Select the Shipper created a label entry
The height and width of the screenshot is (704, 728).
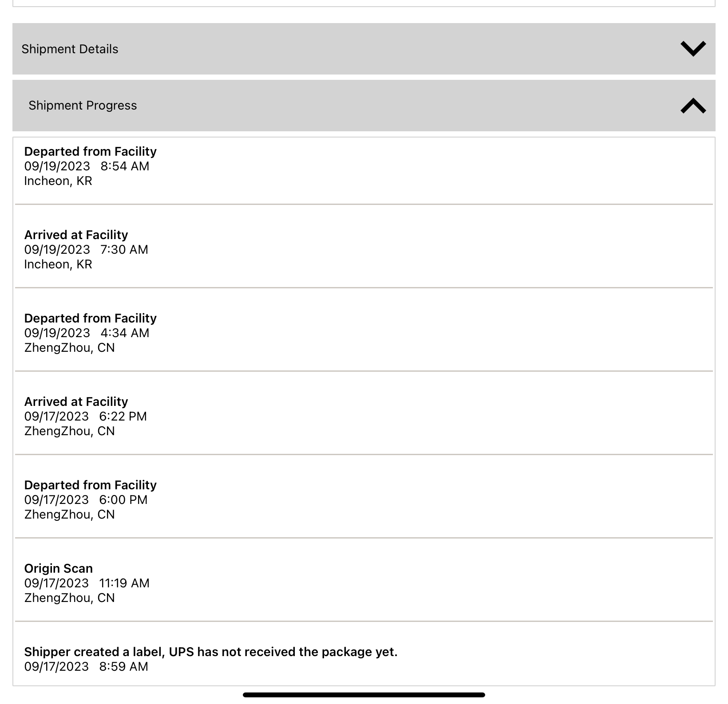[x=364, y=654]
